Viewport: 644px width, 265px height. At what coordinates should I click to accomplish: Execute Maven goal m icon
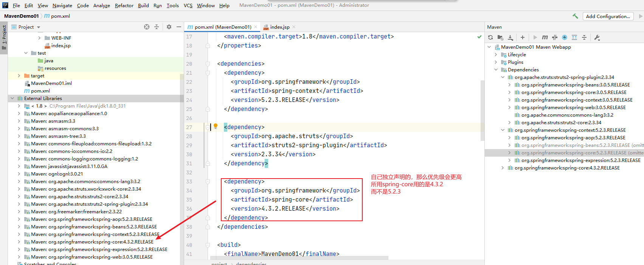click(x=545, y=37)
